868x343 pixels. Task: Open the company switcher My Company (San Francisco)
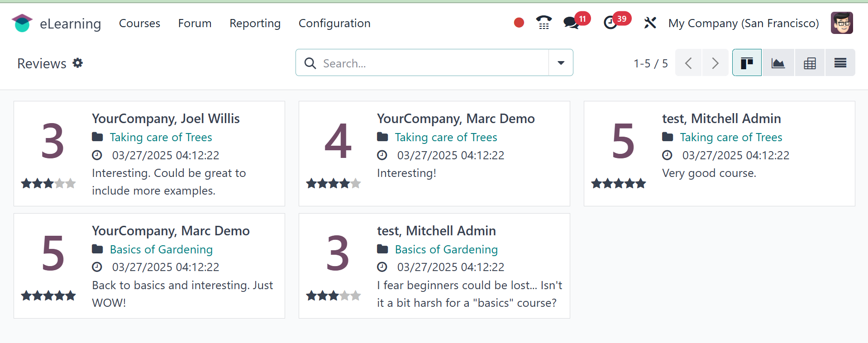point(743,23)
